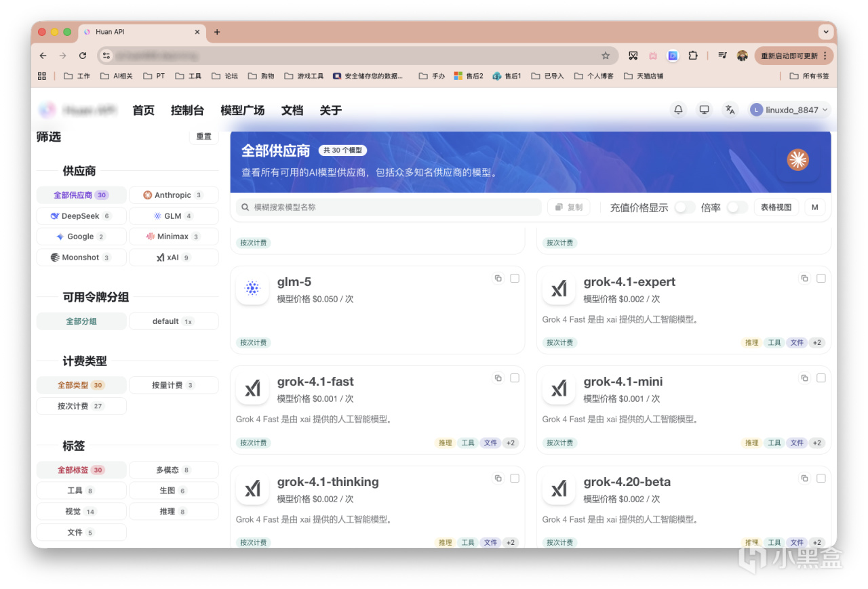The width and height of the screenshot is (868, 589).
Task: Expand the AI相关 bookmark folder
Action: coord(117,76)
